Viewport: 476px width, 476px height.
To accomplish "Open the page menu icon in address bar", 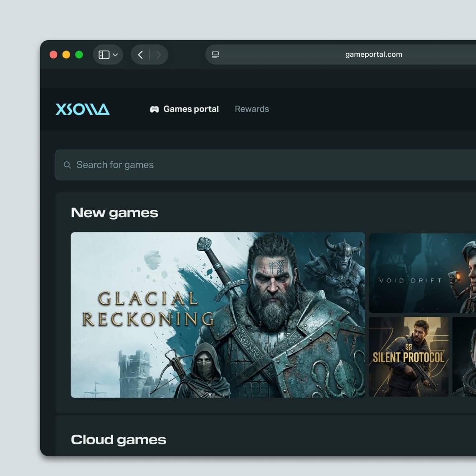I will point(215,55).
